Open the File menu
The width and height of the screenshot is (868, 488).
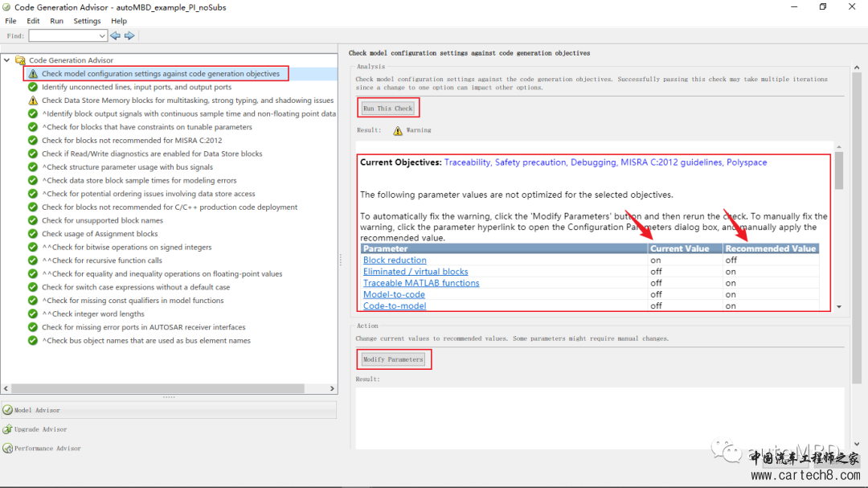point(10,20)
